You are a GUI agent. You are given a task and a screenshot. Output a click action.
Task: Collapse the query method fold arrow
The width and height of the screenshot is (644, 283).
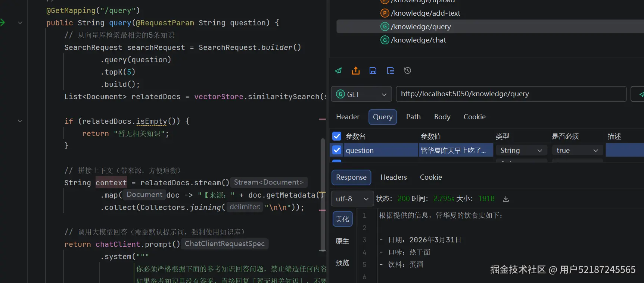click(x=20, y=23)
